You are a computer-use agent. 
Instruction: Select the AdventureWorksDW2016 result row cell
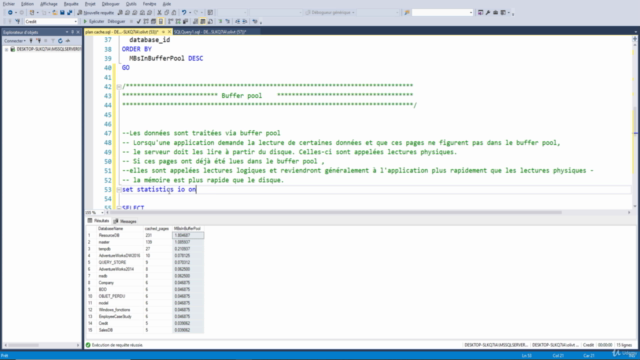[x=120, y=256]
